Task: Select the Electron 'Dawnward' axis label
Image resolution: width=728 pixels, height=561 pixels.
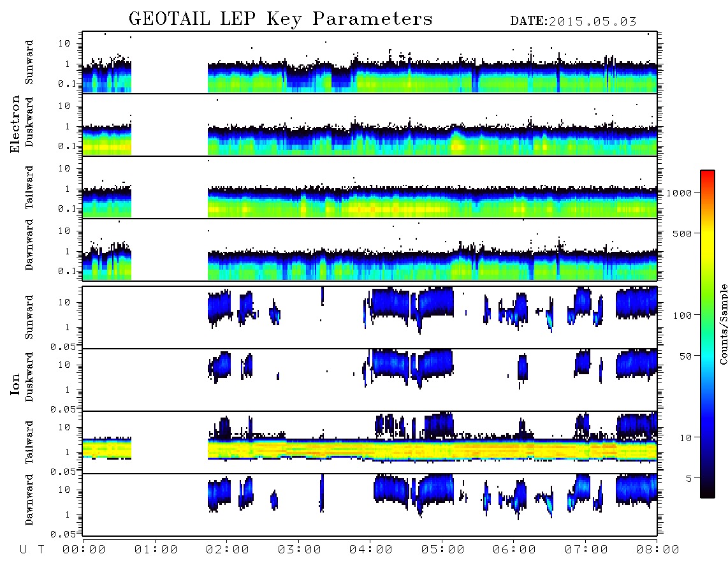Action: tap(29, 245)
